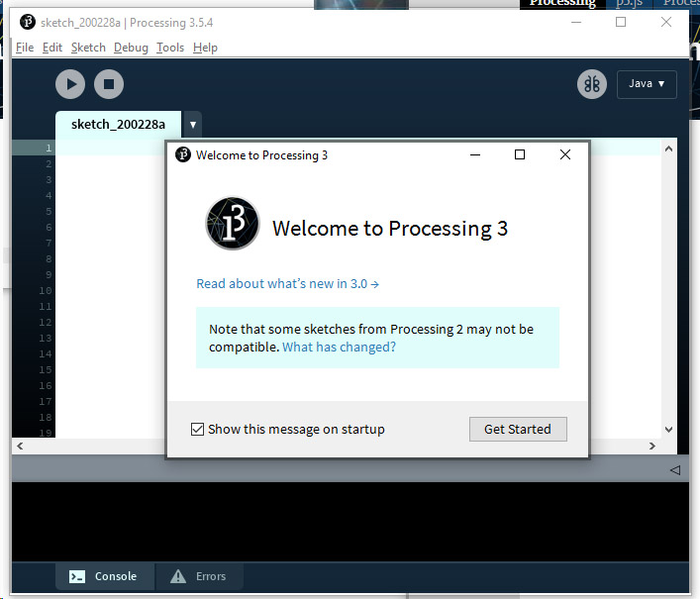Click the Processing logo in the welcome dialog
Image resolution: width=700 pixels, height=599 pixels.
[232, 223]
